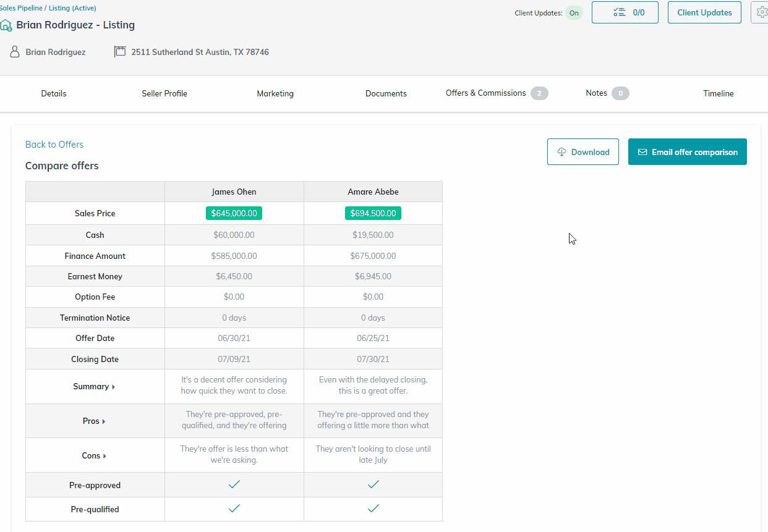The width and height of the screenshot is (768, 532).
Task: Click Amare Abebe's Pre-approved checkmark
Action: pos(373,485)
